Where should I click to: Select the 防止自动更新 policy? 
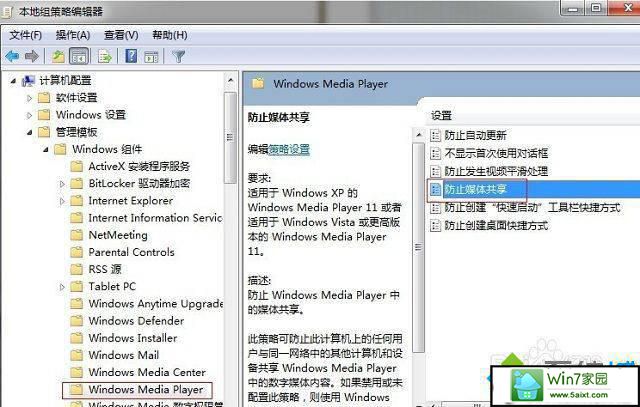[x=475, y=135]
